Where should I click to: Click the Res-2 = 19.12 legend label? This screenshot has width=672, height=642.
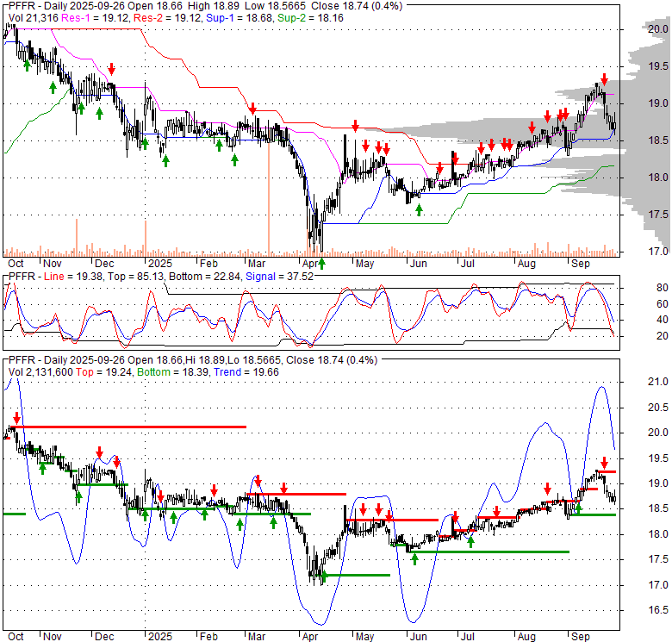pos(168,18)
